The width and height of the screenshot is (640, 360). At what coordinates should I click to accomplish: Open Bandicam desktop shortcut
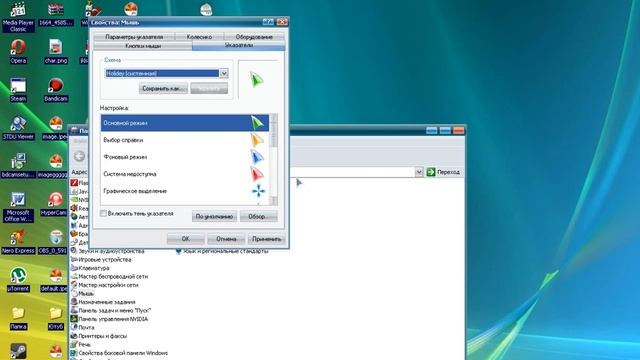(x=56, y=90)
